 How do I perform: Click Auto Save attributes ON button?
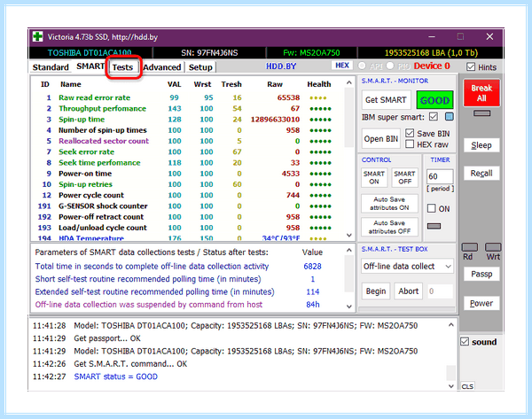389,204
